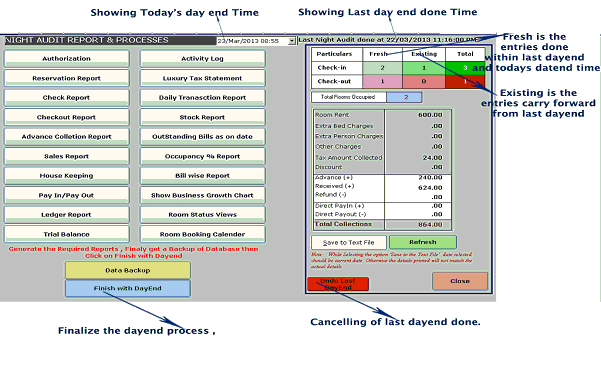The image size is (601, 369).
Task: Open the Room Booking Calender
Action: pyautogui.click(x=202, y=235)
